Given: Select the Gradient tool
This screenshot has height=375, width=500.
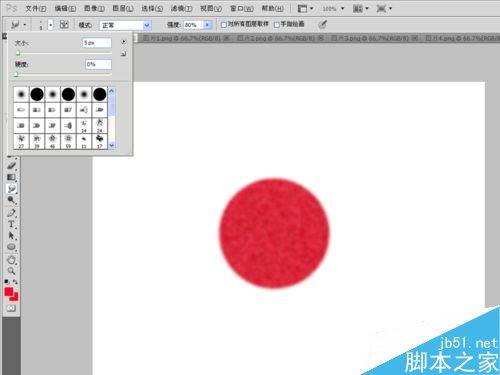Looking at the screenshot, I should coord(11,177).
